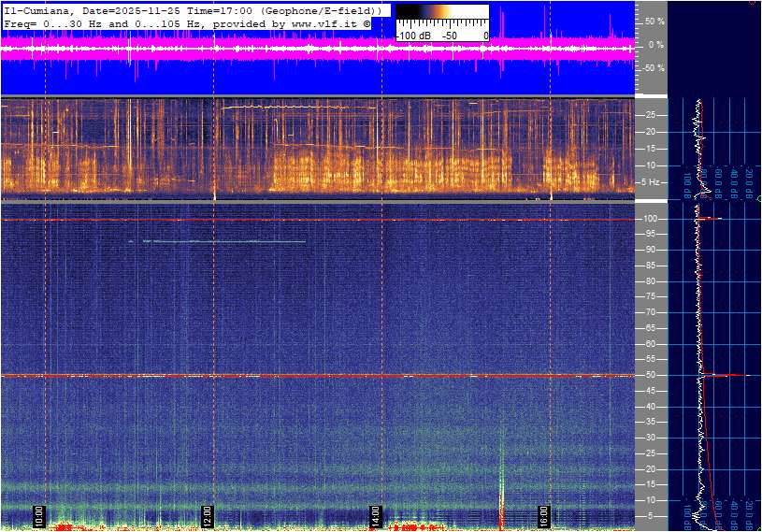The width and height of the screenshot is (762, 532).
Task: Click the I1-Cumiana station title text
Action: pos(37,9)
